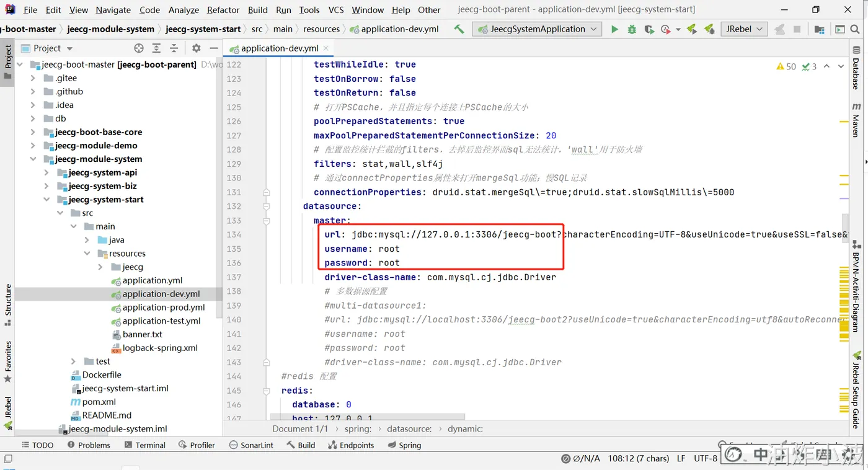Start debug with the bug icon
This screenshot has width=868, height=470.
(632, 29)
